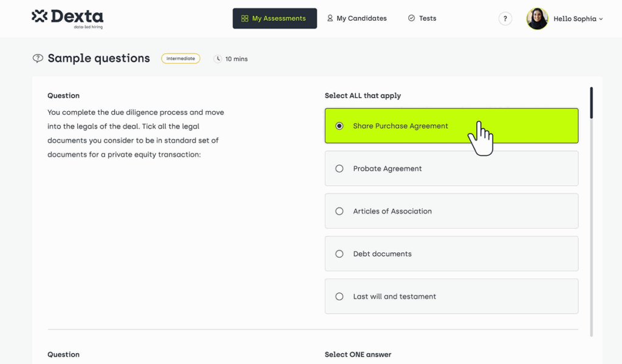
Task: Open the My Assessments tab
Action: (275, 19)
